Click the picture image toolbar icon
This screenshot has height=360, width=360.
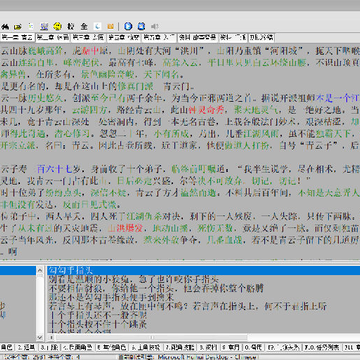(44, 26)
